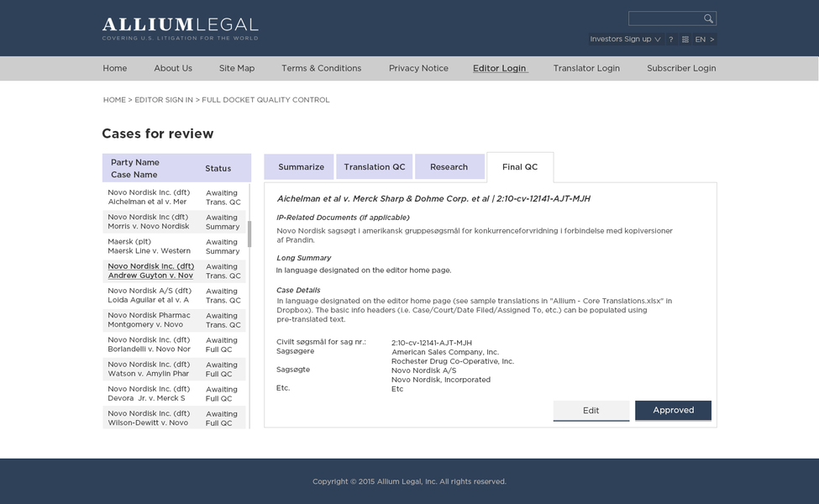
Task: Select Editor Login in the navigation bar
Action: [x=500, y=68]
